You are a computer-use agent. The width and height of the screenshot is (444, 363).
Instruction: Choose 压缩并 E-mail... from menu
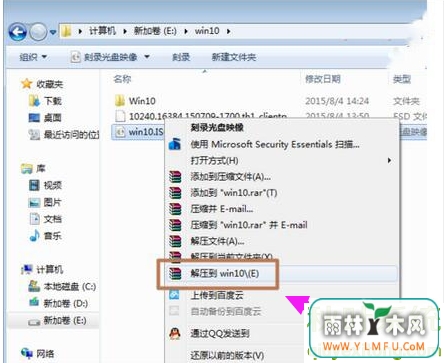(x=222, y=209)
